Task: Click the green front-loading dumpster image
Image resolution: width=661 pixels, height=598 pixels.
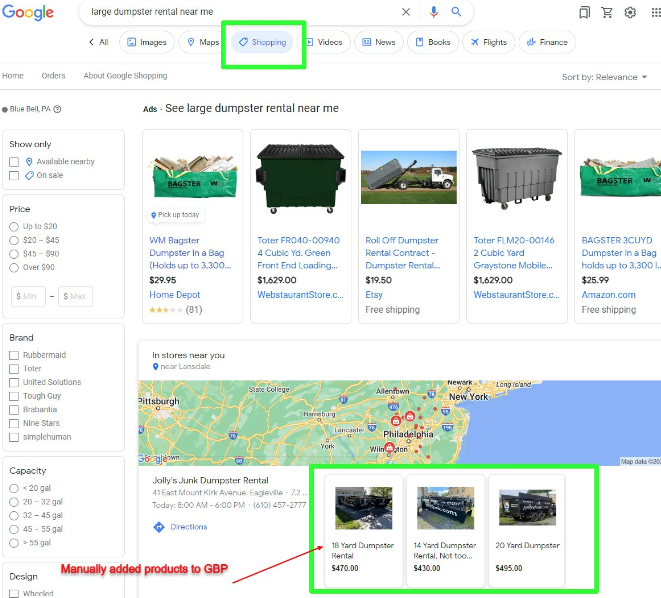Action: pos(301,178)
